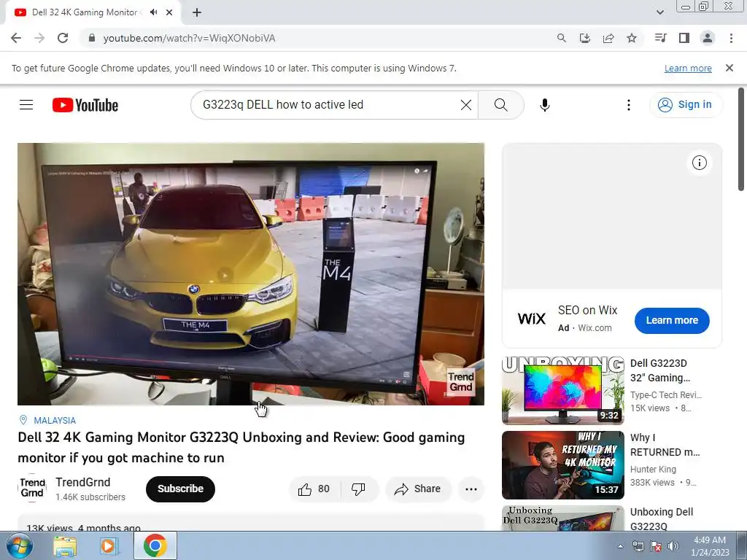
Task: Click Type-C Tech Revi... channel name
Action: pyautogui.click(x=665, y=395)
